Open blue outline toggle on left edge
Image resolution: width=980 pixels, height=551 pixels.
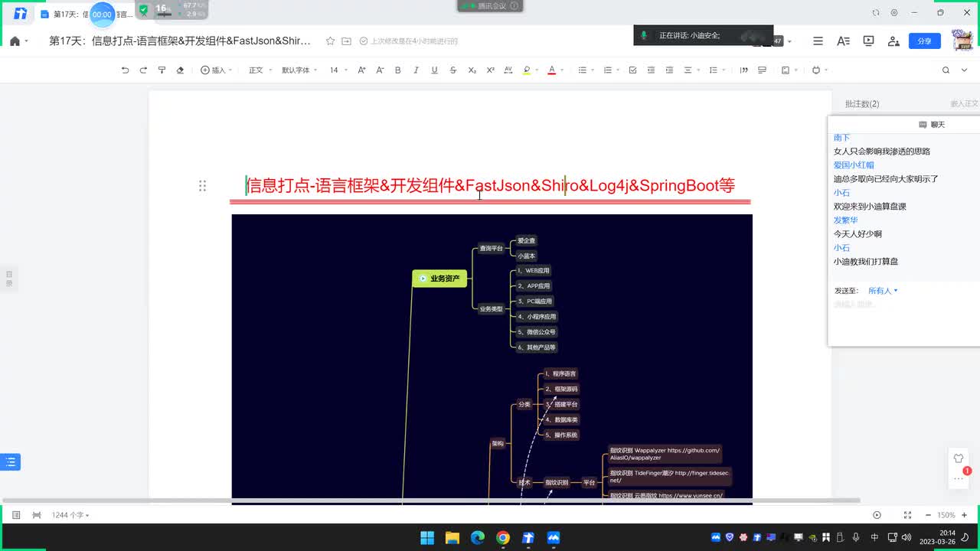coord(10,461)
